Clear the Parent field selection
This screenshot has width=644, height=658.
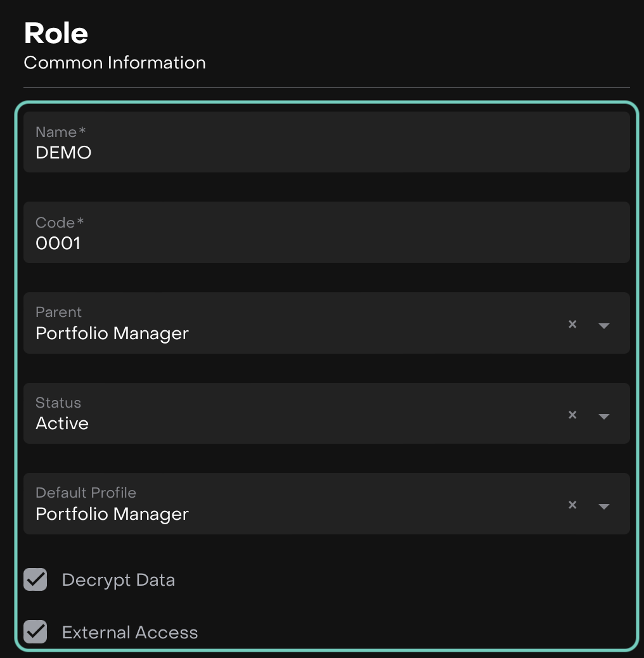(572, 324)
